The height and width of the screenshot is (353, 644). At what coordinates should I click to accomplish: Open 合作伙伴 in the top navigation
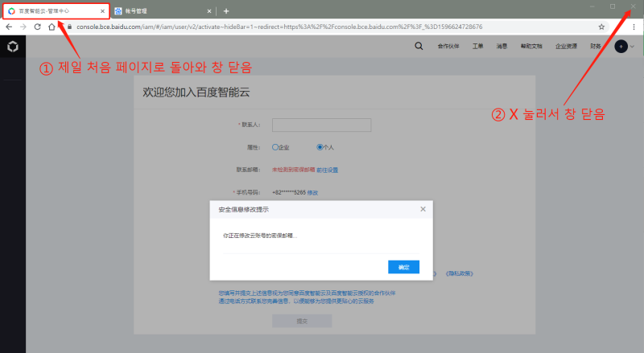(448, 46)
